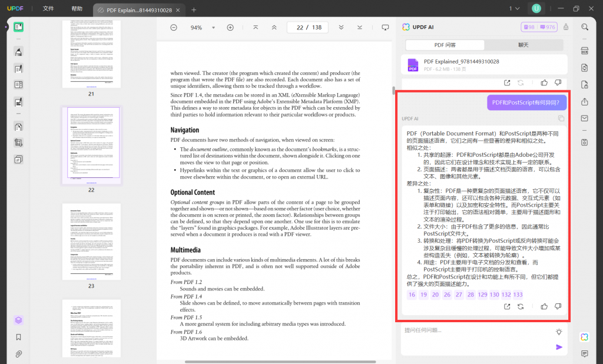603x364 pixels.
Task: Go to the next page
Action: pyautogui.click(x=341, y=27)
